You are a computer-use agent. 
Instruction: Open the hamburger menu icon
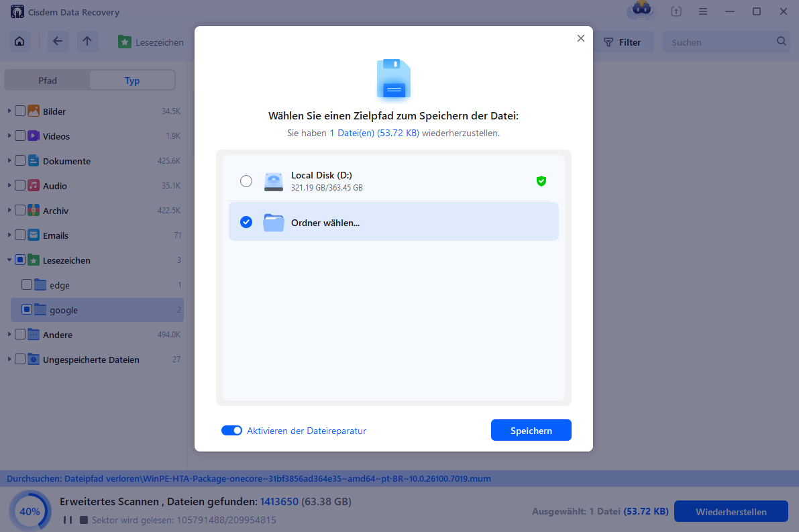pyautogui.click(x=703, y=11)
